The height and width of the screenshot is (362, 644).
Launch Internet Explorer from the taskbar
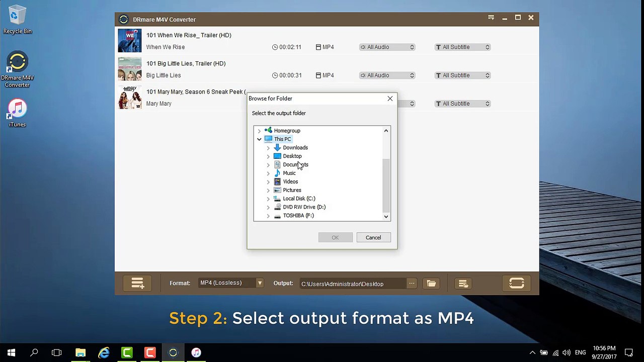tap(104, 352)
